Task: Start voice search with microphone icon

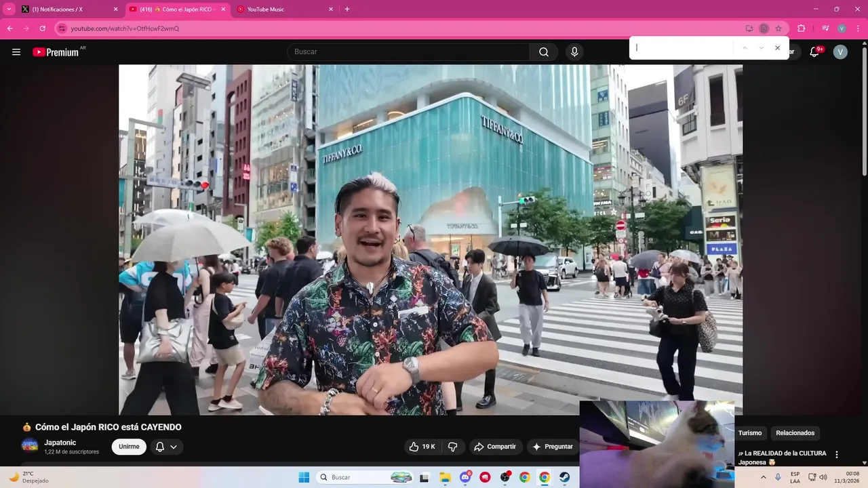Action: (x=574, y=52)
